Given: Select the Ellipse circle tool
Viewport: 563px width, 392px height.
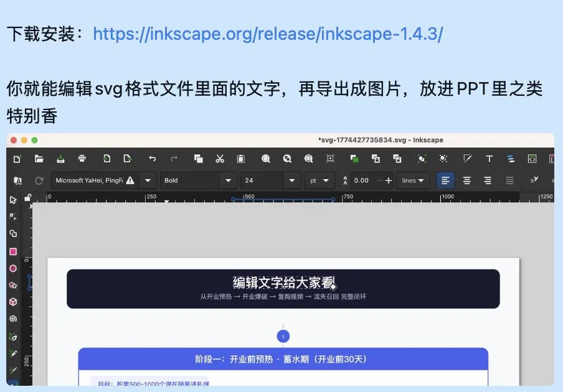Looking at the screenshot, I should pyautogui.click(x=13, y=268).
